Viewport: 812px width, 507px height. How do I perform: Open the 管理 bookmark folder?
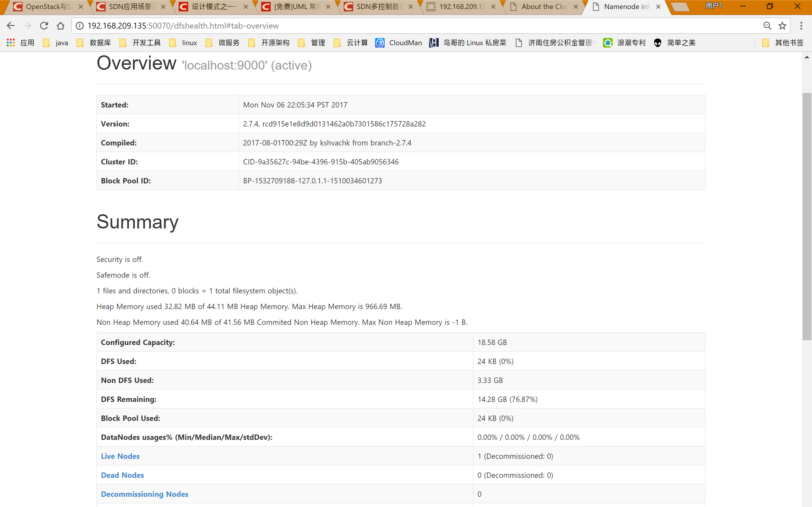(x=312, y=43)
